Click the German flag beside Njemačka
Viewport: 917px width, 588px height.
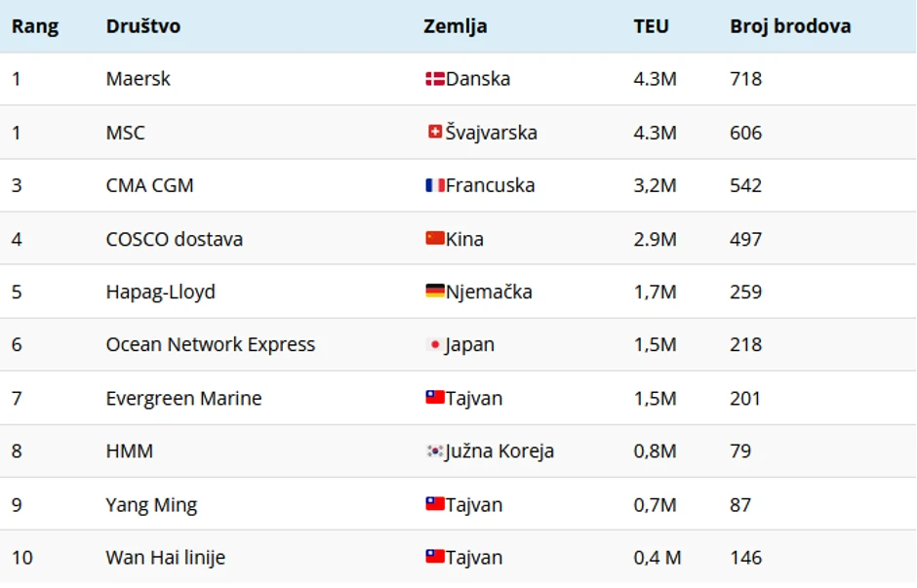[x=435, y=292]
